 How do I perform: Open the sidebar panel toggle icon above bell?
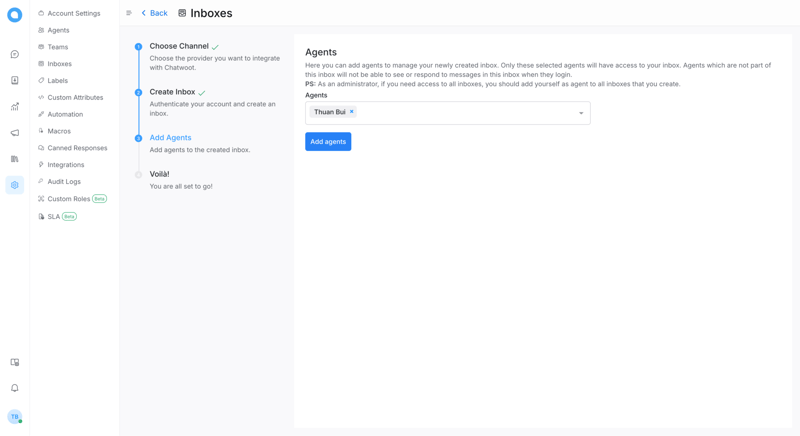[x=15, y=362]
